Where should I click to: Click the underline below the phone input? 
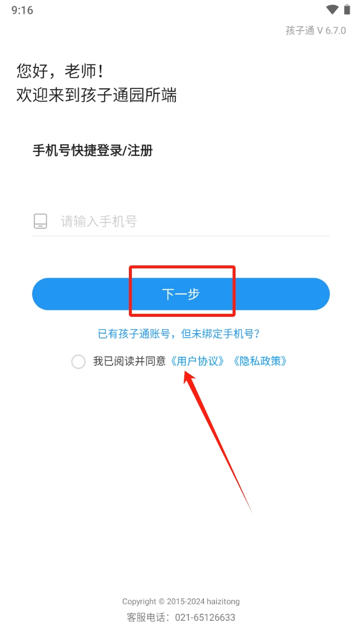click(181, 236)
